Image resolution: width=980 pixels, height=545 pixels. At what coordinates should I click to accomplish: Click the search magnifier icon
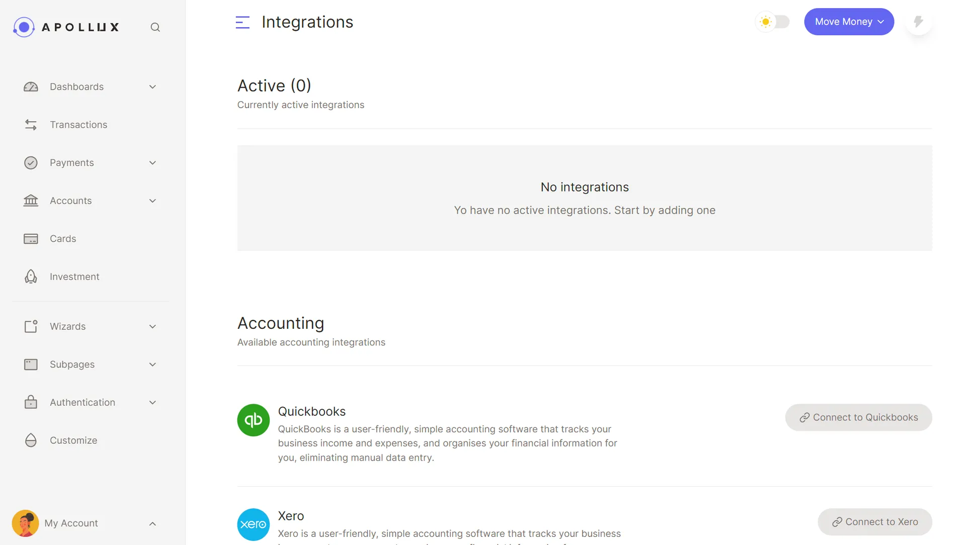(154, 27)
